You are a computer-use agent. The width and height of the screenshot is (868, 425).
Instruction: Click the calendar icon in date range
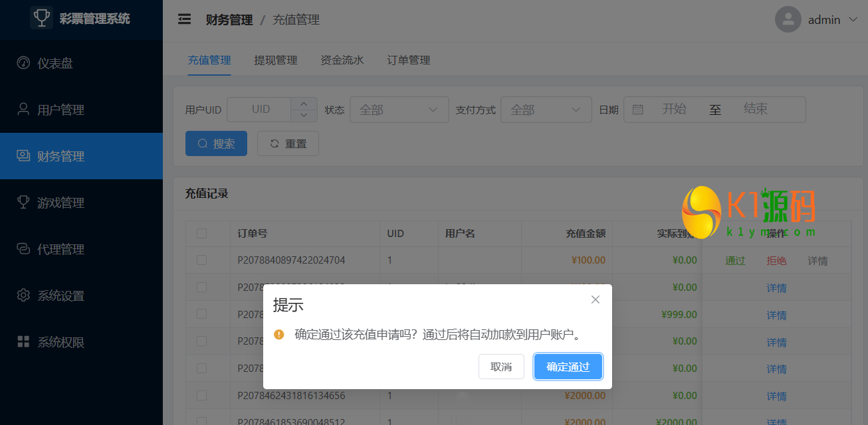click(638, 110)
